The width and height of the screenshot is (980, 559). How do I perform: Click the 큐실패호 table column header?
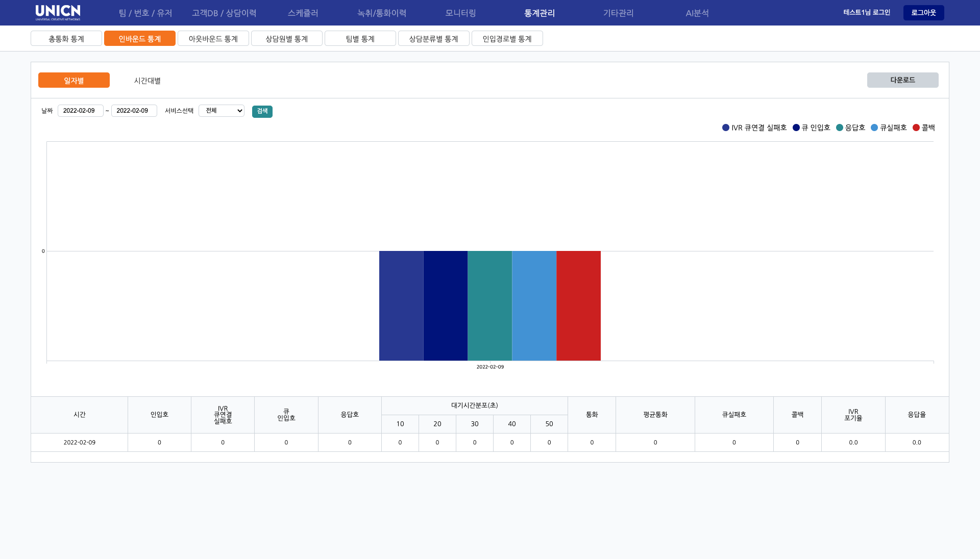pyautogui.click(x=734, y=415)
